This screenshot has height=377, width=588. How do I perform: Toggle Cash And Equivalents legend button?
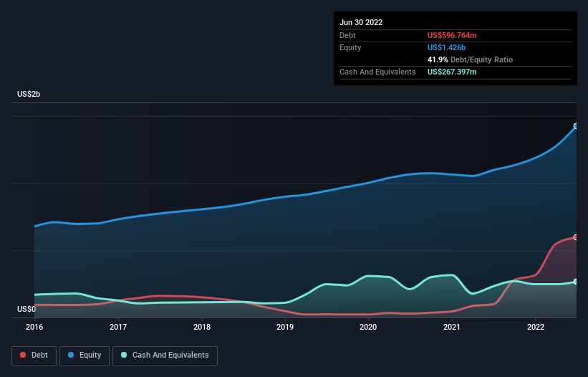[165, 356]
